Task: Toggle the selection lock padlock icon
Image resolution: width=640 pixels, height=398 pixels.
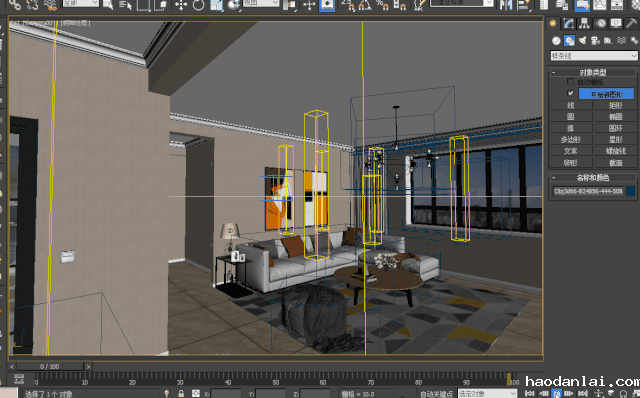Action: point(181,394)
